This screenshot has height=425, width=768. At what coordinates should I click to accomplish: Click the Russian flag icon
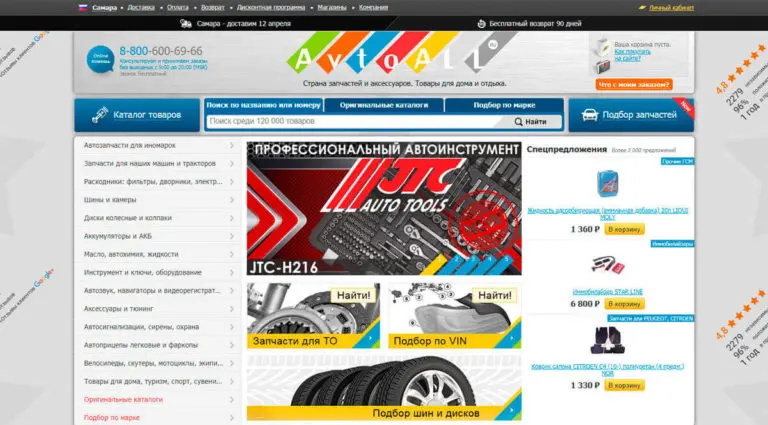coord(83,7)
